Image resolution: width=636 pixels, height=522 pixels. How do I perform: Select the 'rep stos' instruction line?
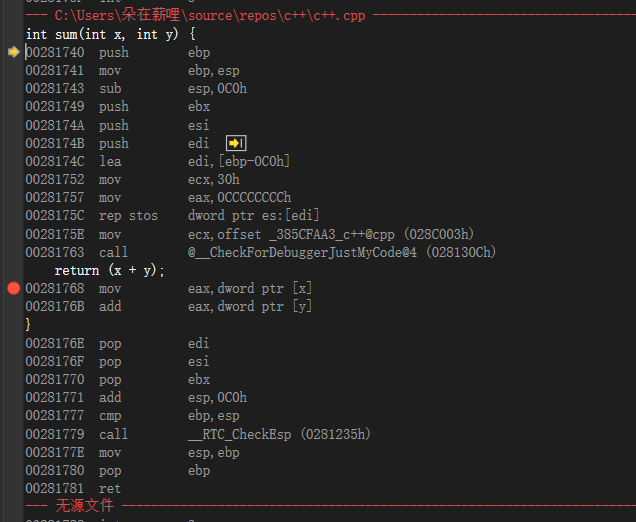[128, 215]
